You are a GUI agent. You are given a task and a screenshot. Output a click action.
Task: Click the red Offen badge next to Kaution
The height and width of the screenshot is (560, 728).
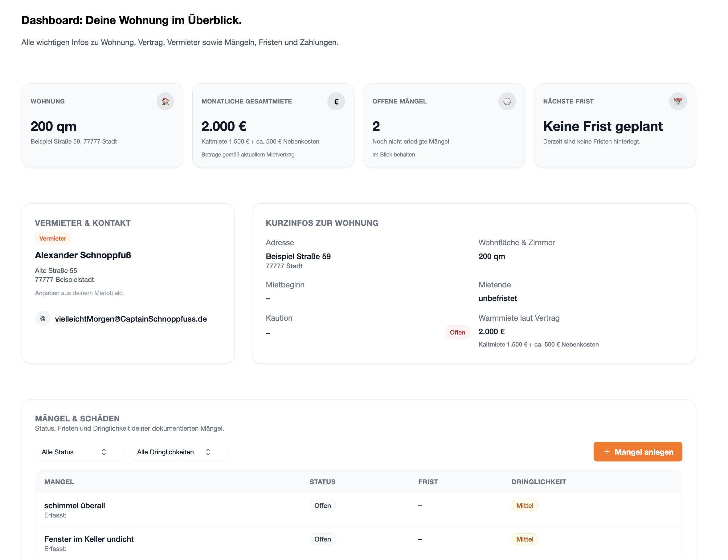pyautogui.click(x=457, y=332)
